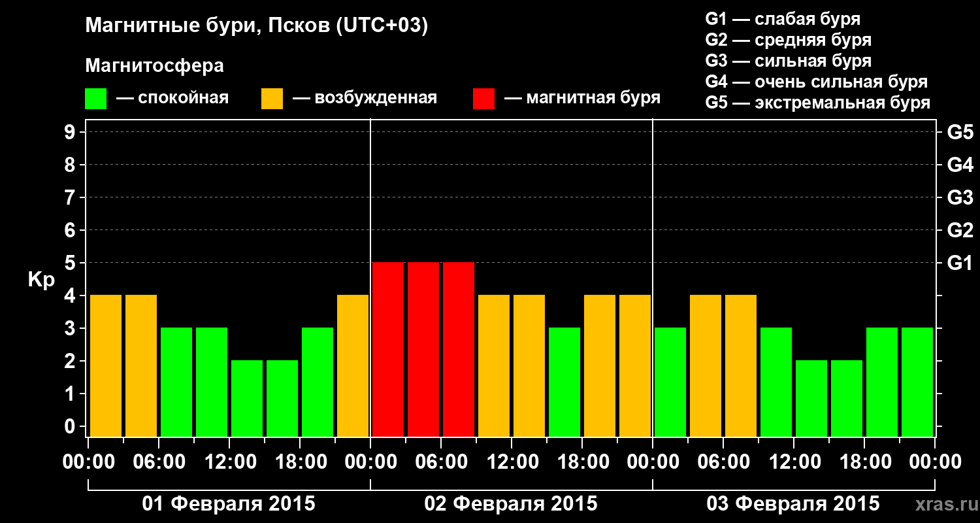Click the orange 03:00–06:00 bar on 03 Февраля
980x523 pixels.
706,366
